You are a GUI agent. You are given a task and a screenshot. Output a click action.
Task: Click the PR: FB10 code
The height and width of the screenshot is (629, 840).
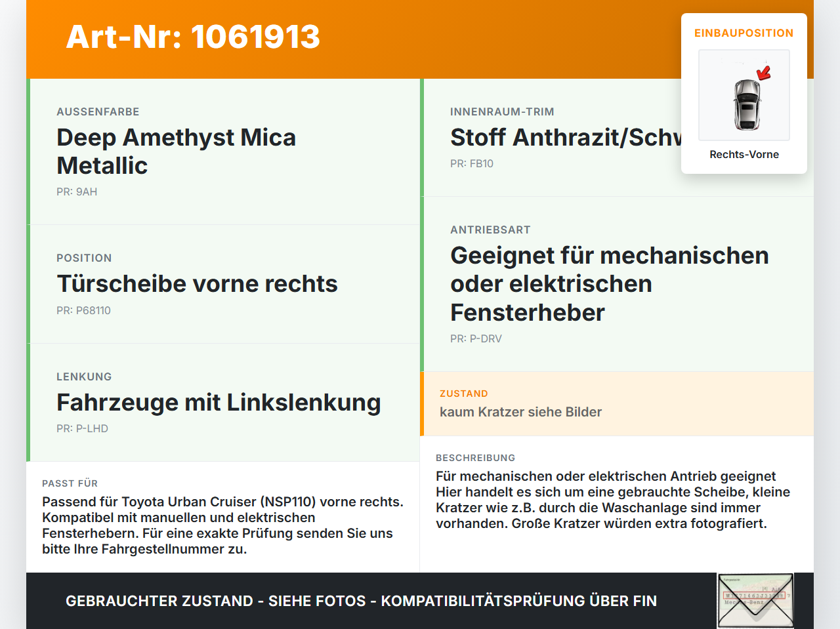[472, 163]
